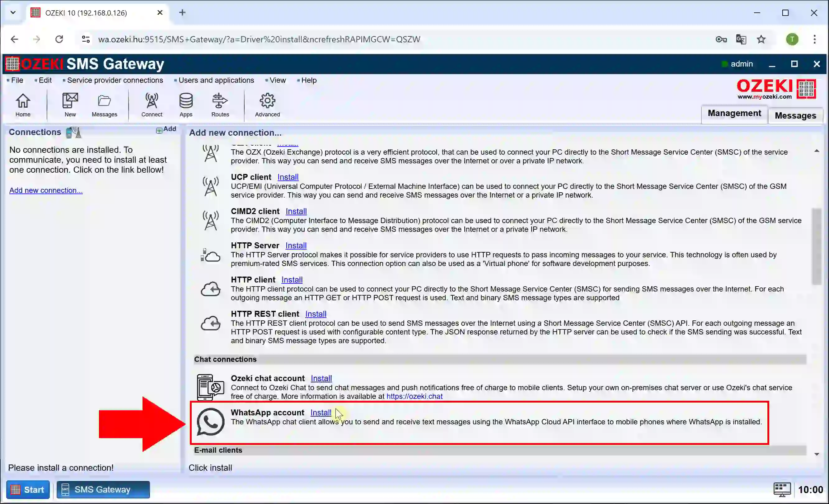Click the browser password key icon
This screenshot has width=829, height=504.
pyautogui.click(x=721, y=40)
